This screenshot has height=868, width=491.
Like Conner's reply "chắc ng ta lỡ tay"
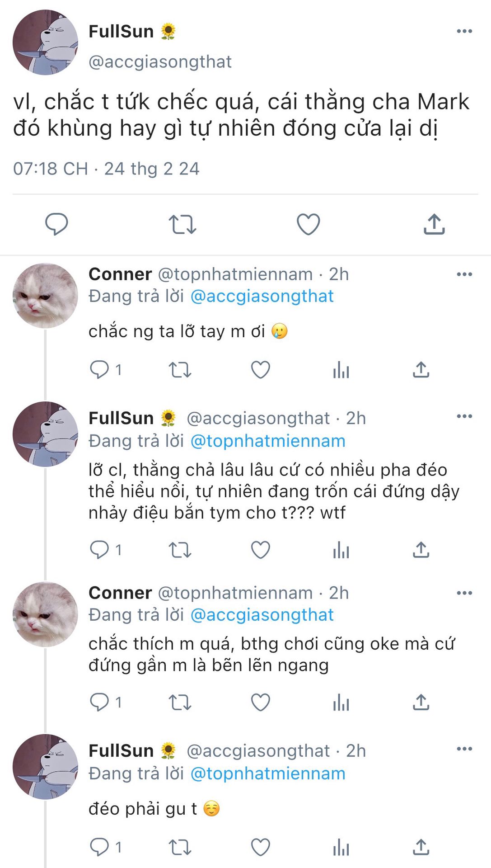(261, 370)
